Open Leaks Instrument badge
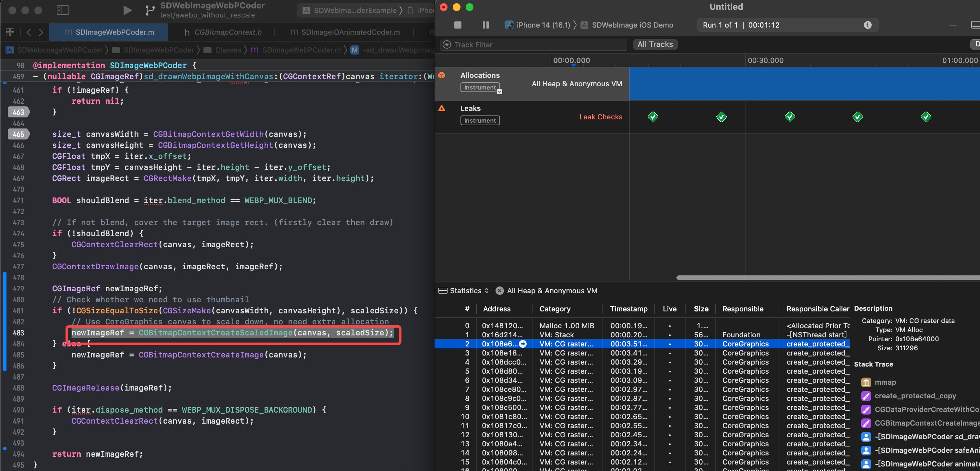The width and height of the screenshot is (980, 471). (480, 121)
